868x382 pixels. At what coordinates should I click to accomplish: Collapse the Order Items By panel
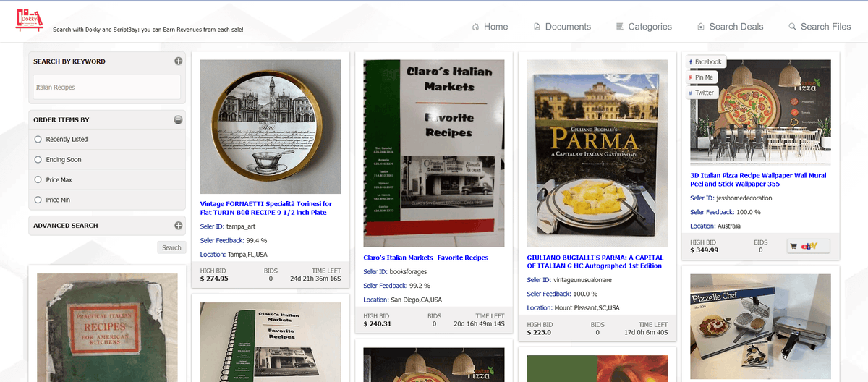point(178,120)
